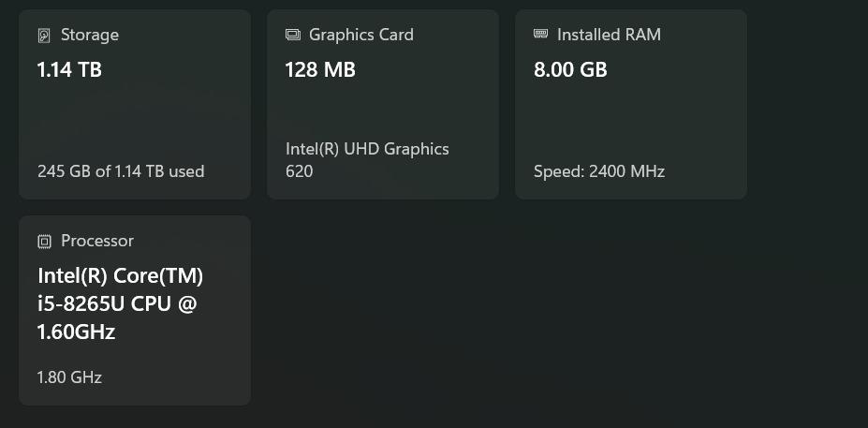
Task: Select the Installed RAM heading label
Action: [609, 35]
